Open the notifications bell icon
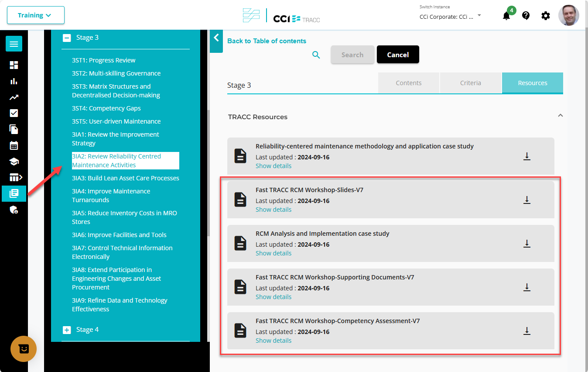This screenshot has width=588, height=372. click(506, 16)
